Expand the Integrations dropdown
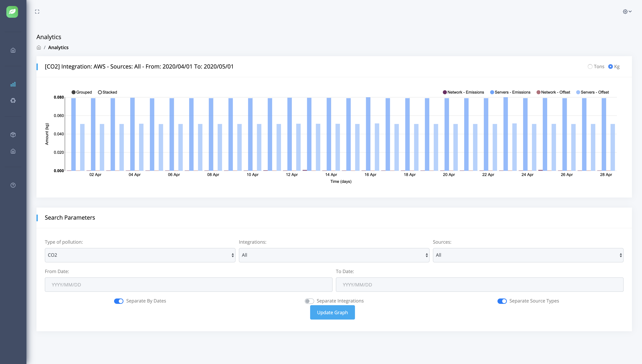 (334, 255)
